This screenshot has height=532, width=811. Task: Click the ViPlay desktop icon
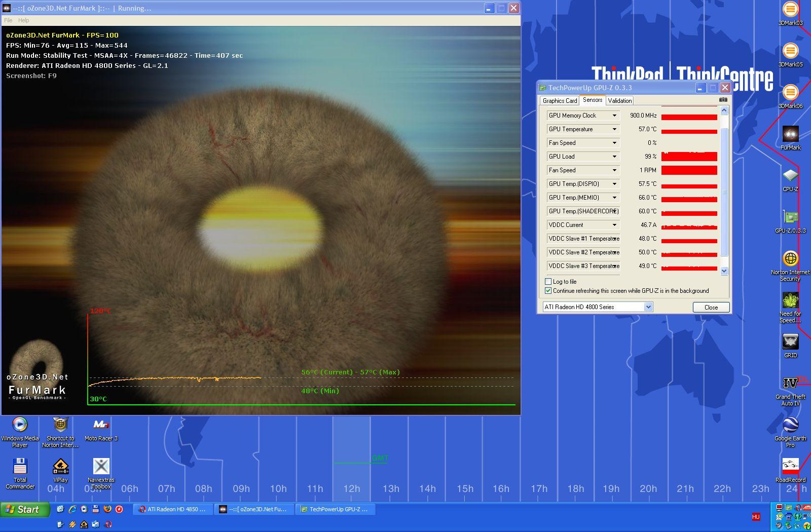point(60,471)
